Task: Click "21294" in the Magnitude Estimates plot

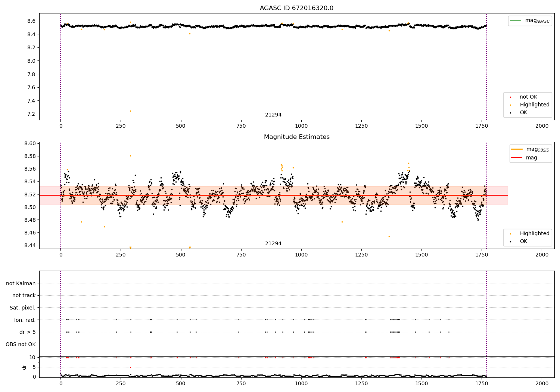Action: [273, 243]
